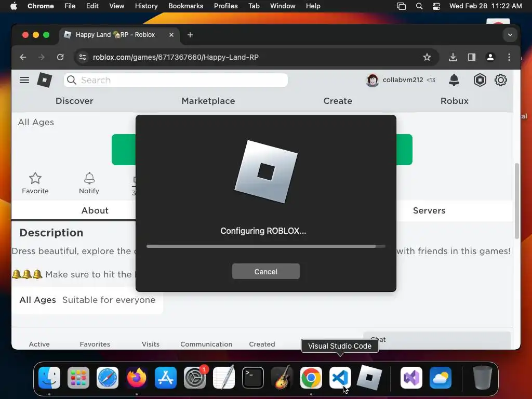Close the Happy Land RP tab
Image resolution: width=532 pixels, height=399 pixels.
tap(171, 35)
